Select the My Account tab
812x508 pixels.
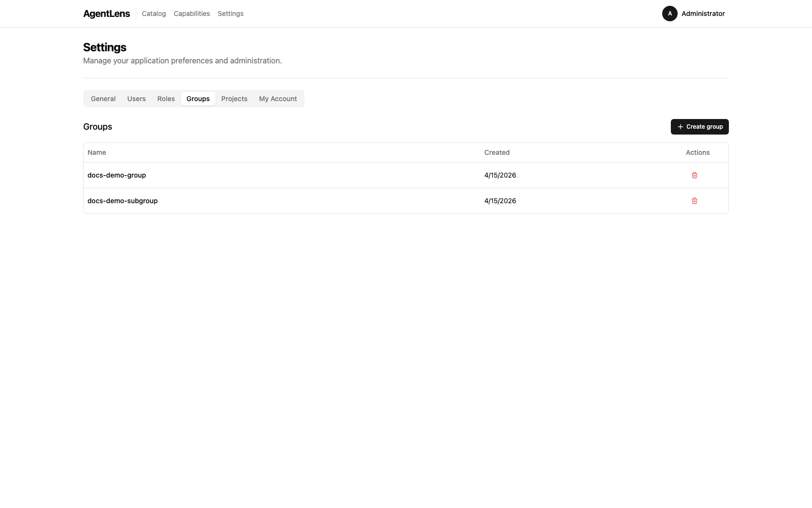point(278,99)
